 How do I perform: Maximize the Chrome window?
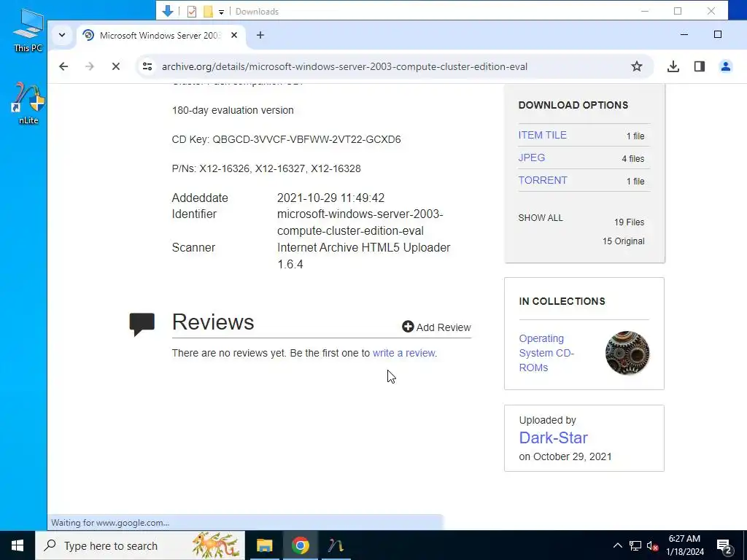pyautogui.click(x=718, y=34)
